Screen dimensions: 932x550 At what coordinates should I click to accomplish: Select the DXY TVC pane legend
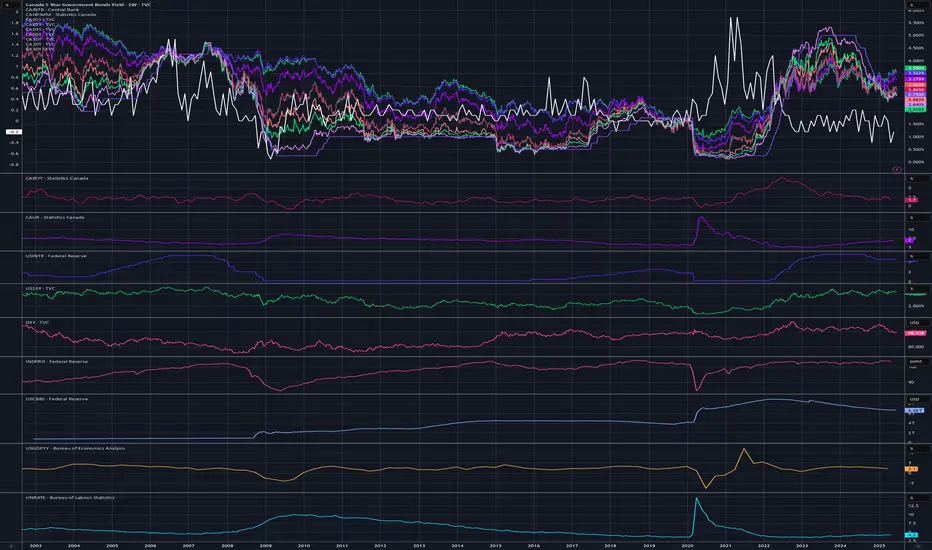point(37,322)
